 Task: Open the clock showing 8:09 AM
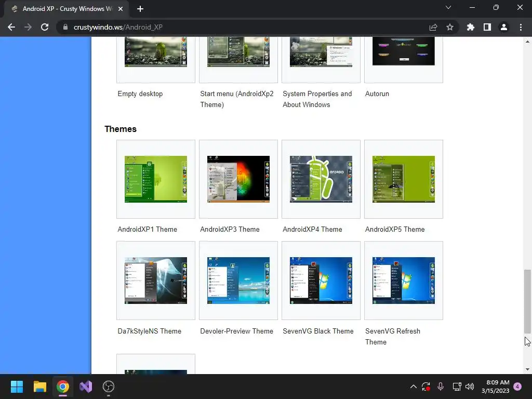coord(495,387)
